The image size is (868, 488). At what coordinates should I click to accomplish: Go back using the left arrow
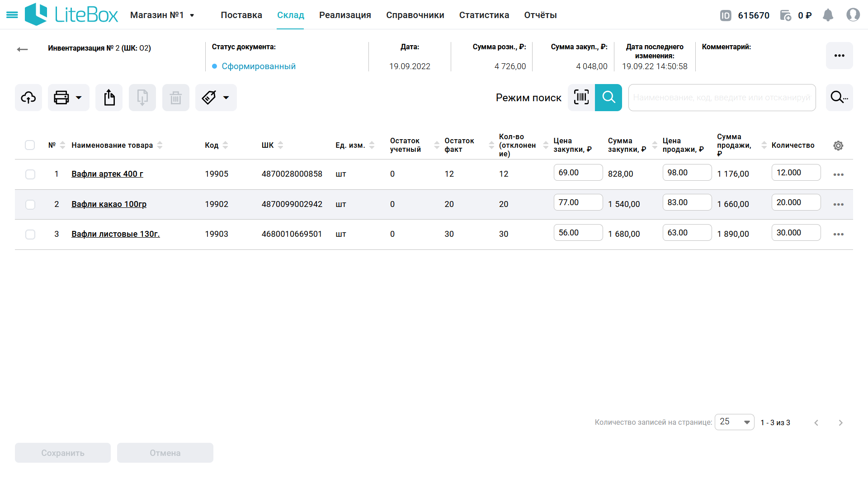tap(22, 49)
